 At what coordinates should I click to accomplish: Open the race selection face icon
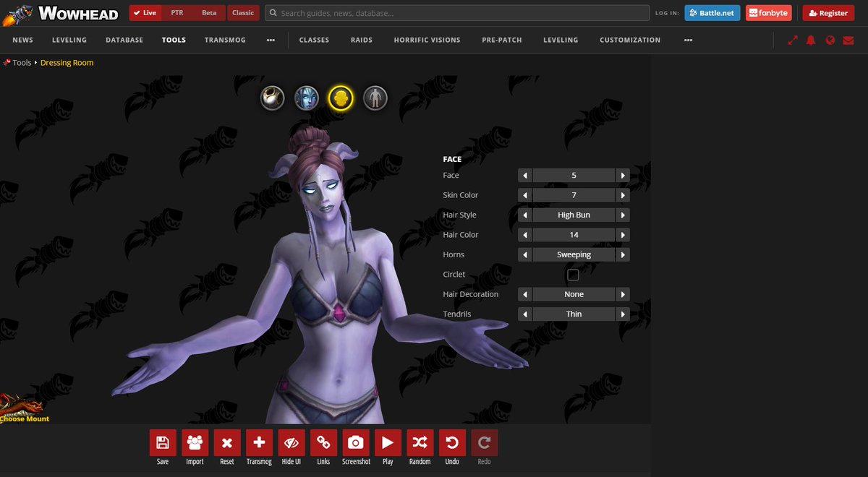pyautogui.click(x=307, y=98)
